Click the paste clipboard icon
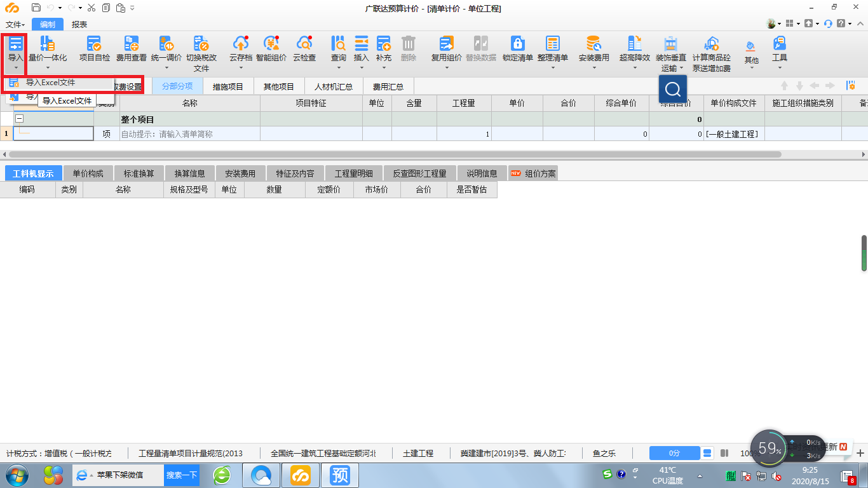 119,8
